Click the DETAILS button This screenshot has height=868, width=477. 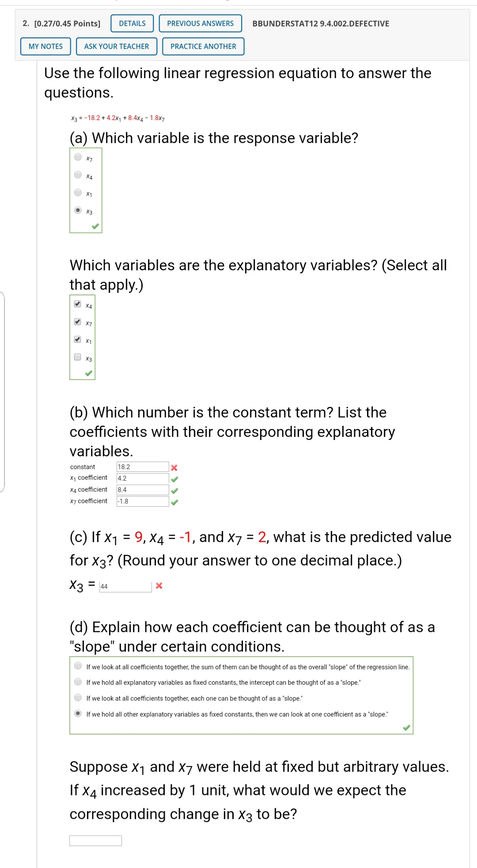[131, 23]
